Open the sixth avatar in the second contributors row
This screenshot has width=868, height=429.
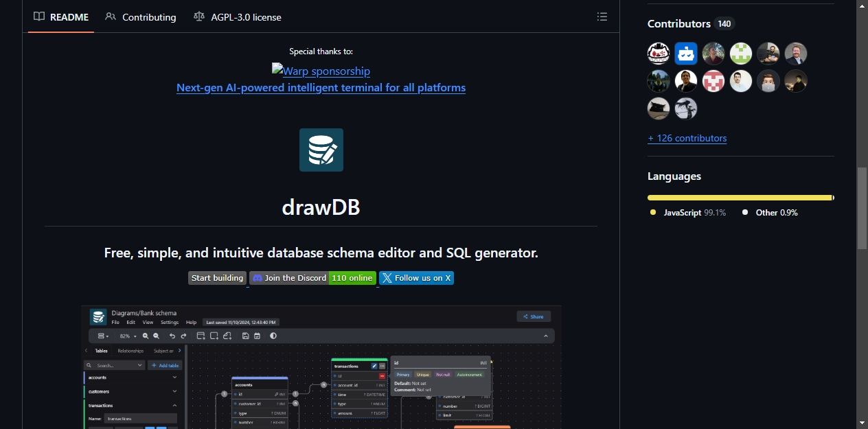pyautogui.click(x=796, y=81)
